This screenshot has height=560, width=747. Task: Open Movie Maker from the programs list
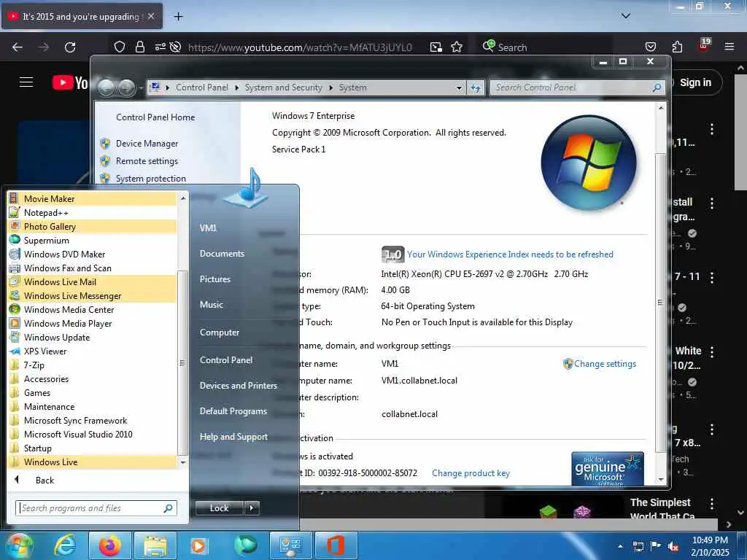point(92,198)
